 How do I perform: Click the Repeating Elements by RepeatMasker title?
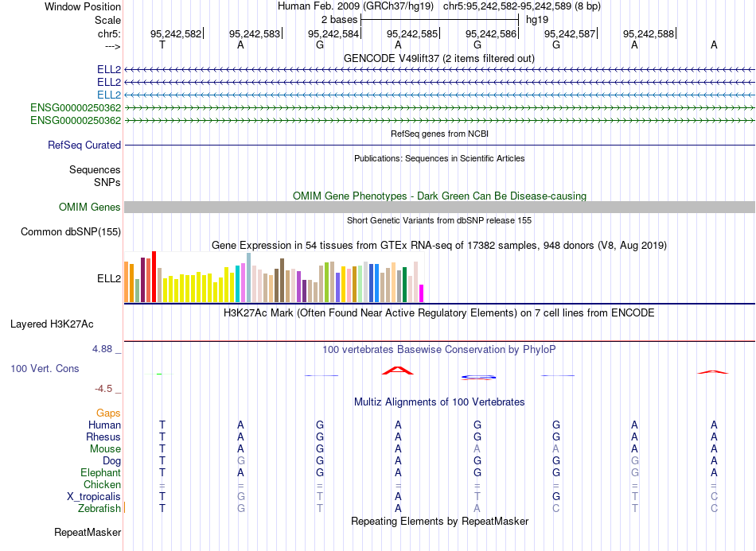tap(440, 521)
